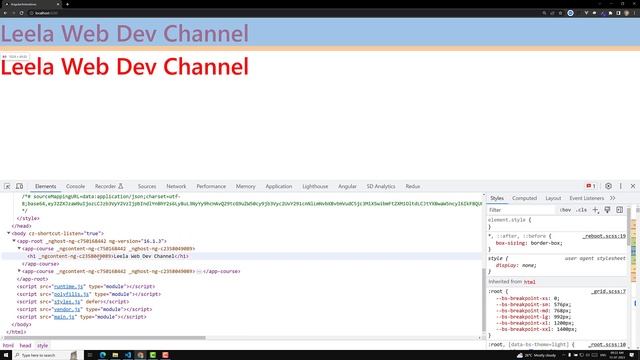This screenshot has height=360, width=640.
Task: Toggle rendering emulations paintbrush icon
Action: (607, 210)
